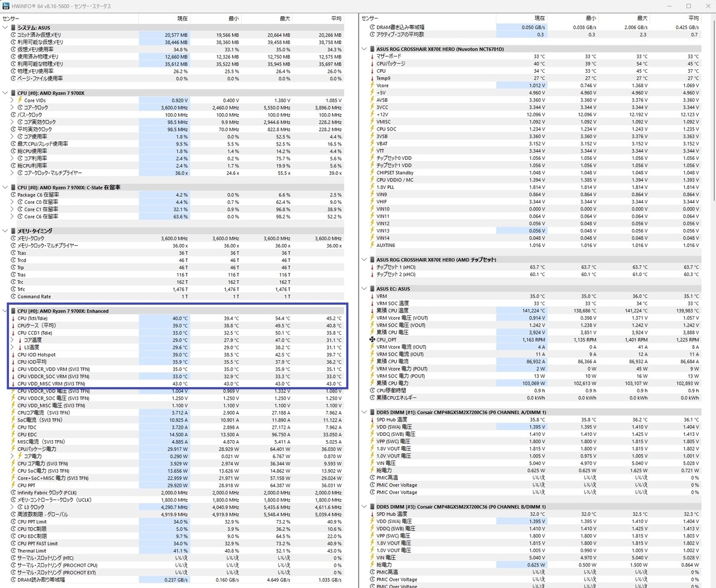Select the Tcas timing row label
716x588 pixels.
(22, 253)
